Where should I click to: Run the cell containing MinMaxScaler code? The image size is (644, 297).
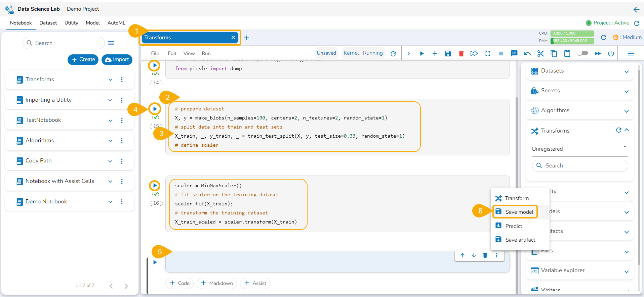pos(155,186)
